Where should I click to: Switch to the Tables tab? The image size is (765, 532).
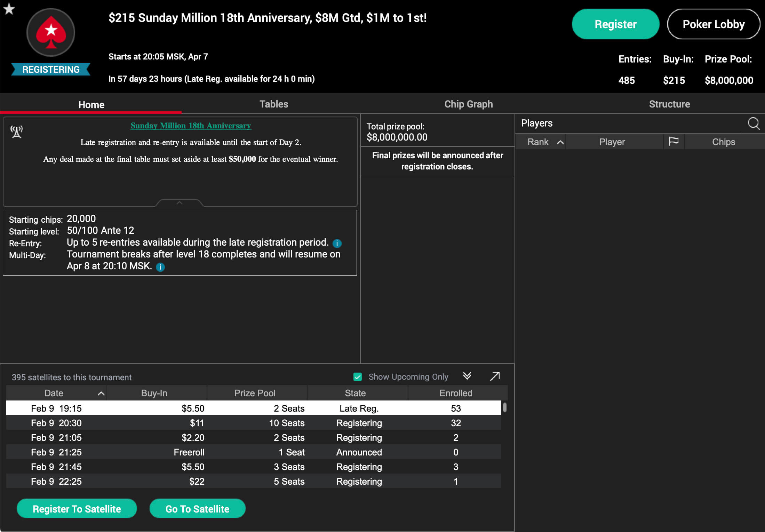click(x=274, y=104)
